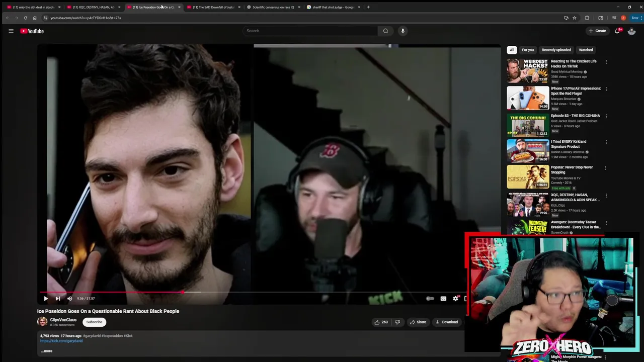Open the player settings gear
The height and width of the screenshot is (362, 644).
(455, 299)
